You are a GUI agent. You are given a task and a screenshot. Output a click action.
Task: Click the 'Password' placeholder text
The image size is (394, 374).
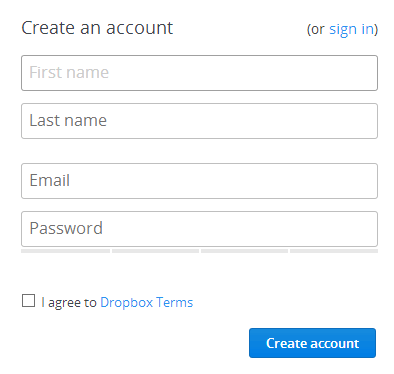coord(66,229)
